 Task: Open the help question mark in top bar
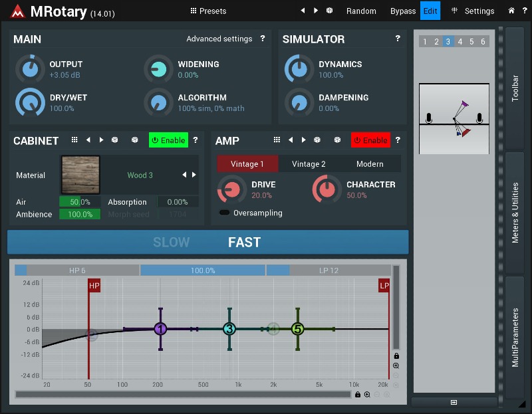tap(525, 11)
